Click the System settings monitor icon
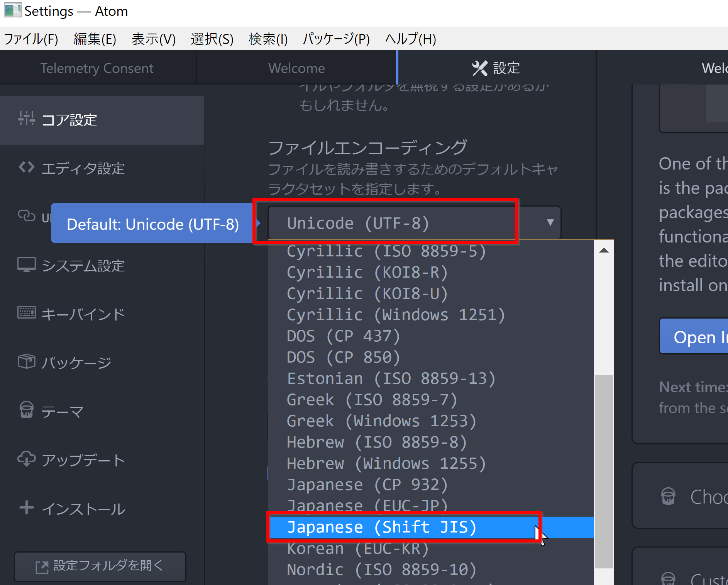The width and height of the screenshot is (728, 585). (x=27, y=265)
